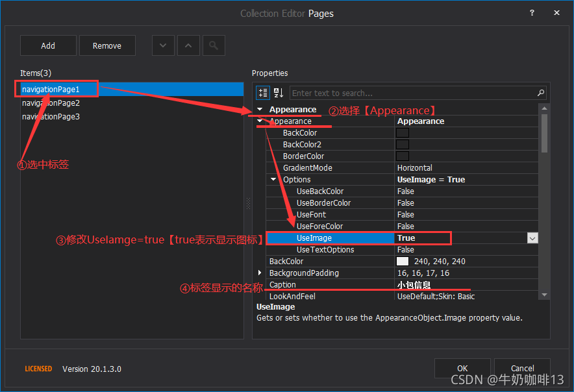
Task: Set UseBackColor to True
Action: (x=416, y=191)
